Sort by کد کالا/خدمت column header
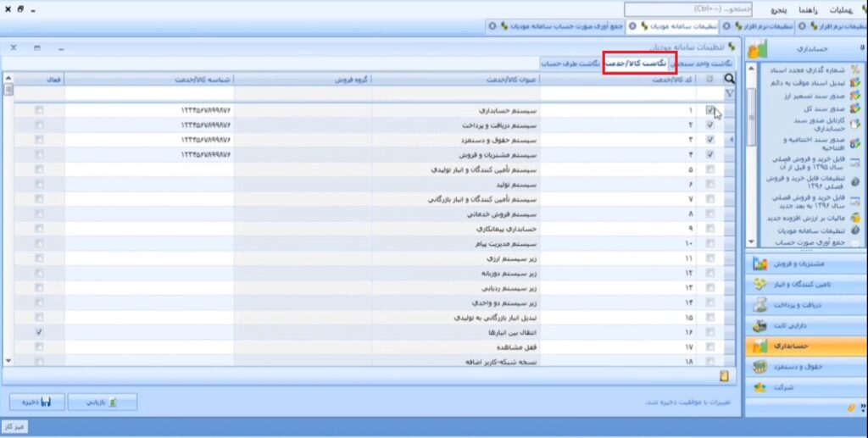The height and width of the screenshot is (438, 868). click(618, 79)
